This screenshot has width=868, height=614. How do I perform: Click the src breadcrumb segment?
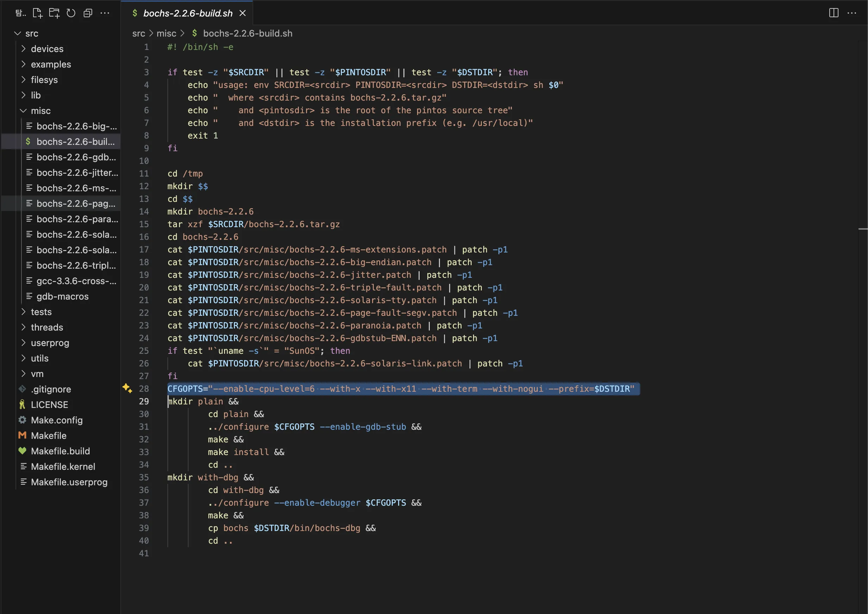pos(138,33)
